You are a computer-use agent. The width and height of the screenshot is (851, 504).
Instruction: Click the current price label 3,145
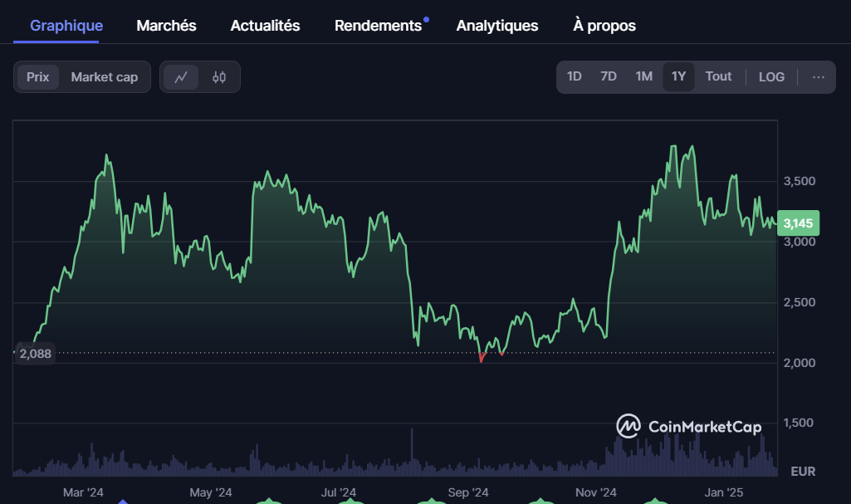800,223
